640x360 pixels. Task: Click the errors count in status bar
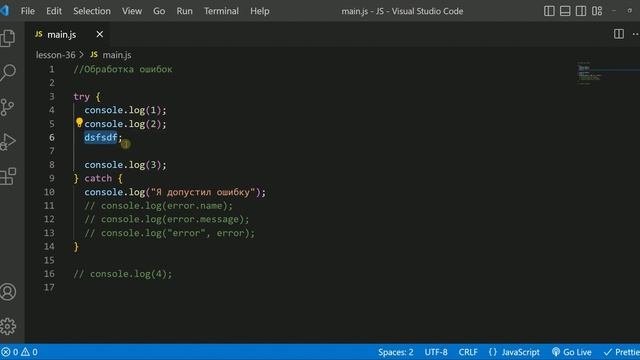pos(10,352)
